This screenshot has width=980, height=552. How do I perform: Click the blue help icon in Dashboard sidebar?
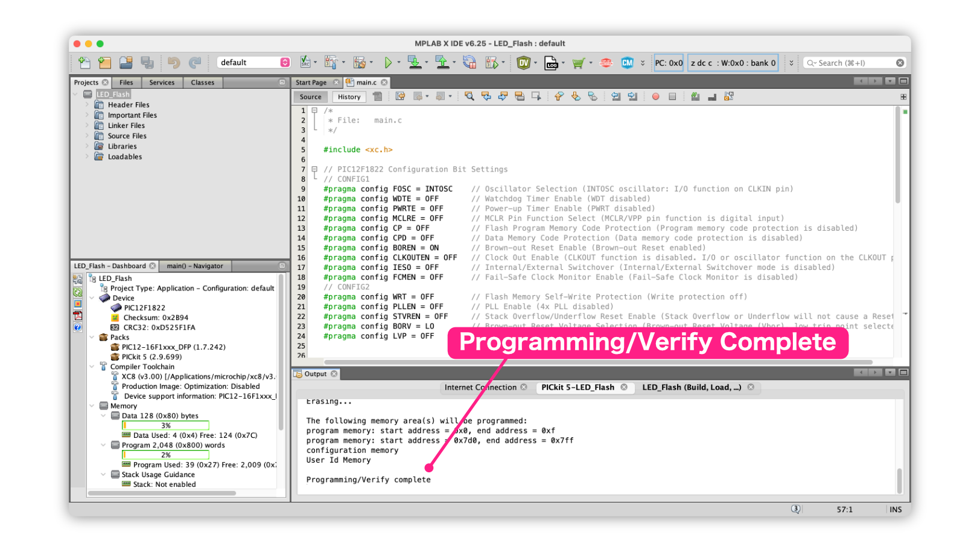tap(78, 327)
